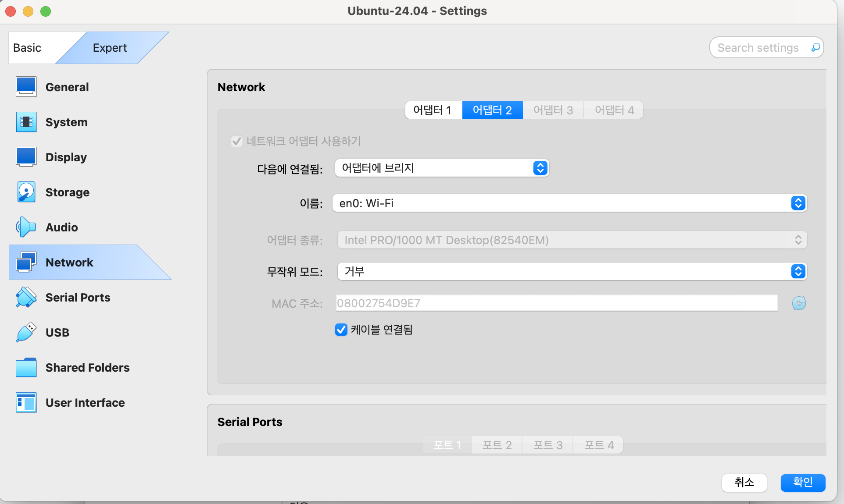Click the System chip icon
The image size is (844, 504).
point(26,122)
